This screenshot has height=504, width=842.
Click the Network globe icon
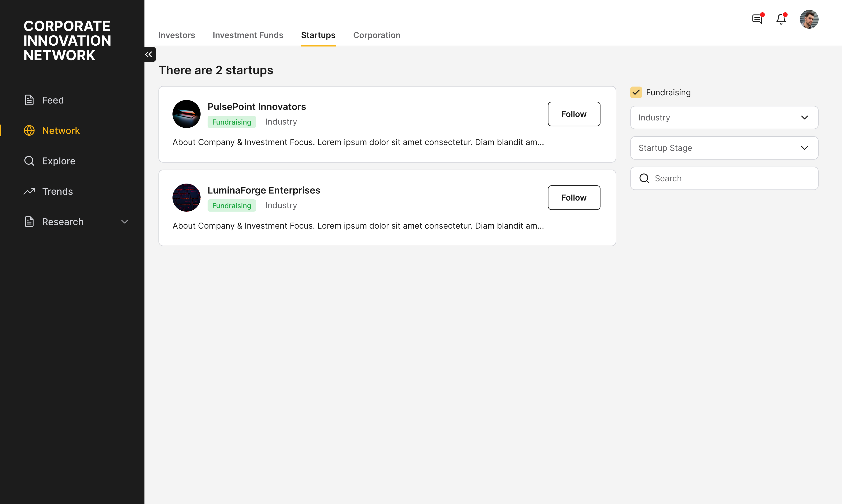pyautogui.click(x=29, y=130)
